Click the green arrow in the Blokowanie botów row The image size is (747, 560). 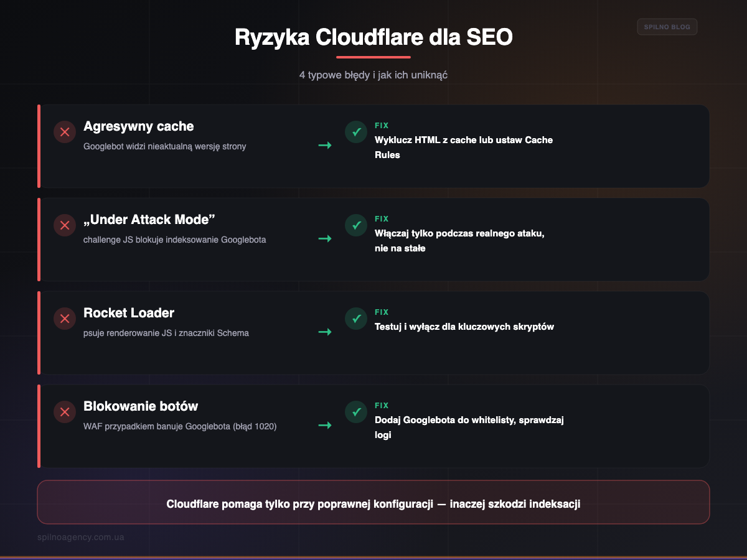click(x=325, y=425)
